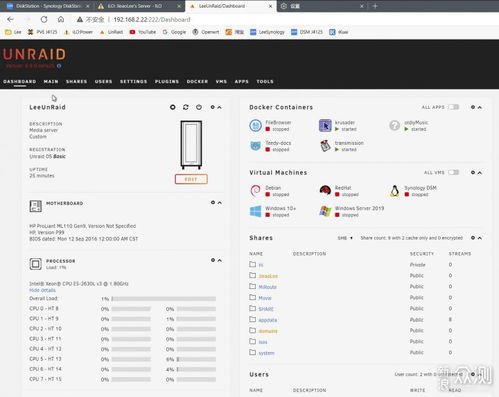
Task: Open Processor section settings gear
Action: click(x=213, y=260)
